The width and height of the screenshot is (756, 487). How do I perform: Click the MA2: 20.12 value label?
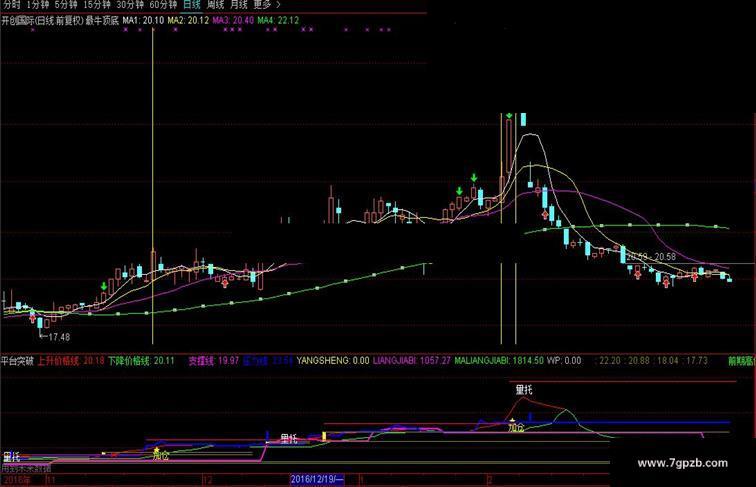click(188, 20)
